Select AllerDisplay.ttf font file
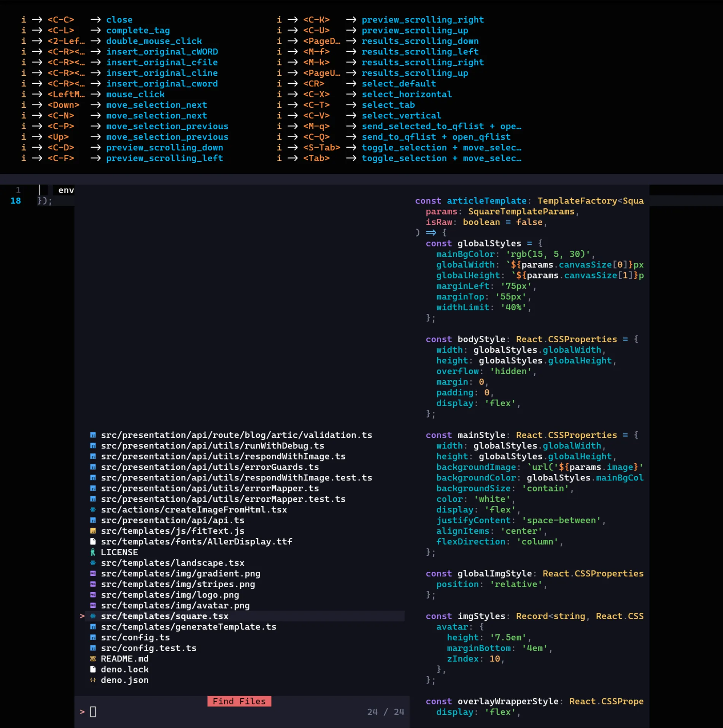 pyautogui.click(x=196, y=542)
